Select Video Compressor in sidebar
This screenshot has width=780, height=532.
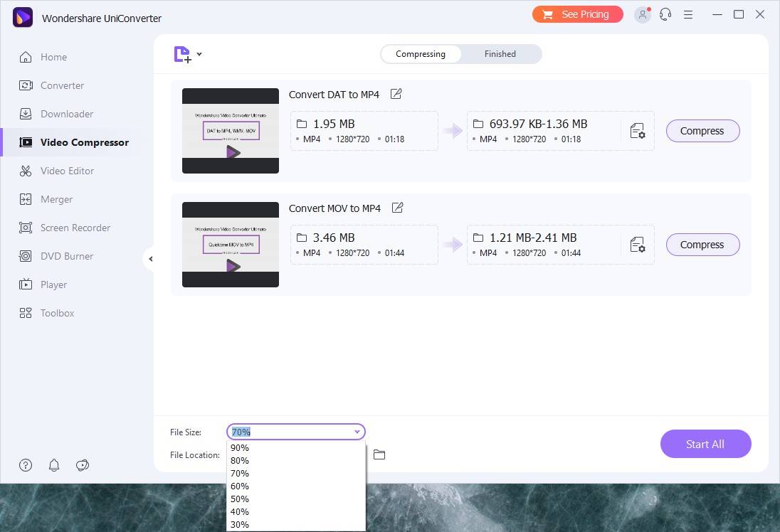(73, 142)
